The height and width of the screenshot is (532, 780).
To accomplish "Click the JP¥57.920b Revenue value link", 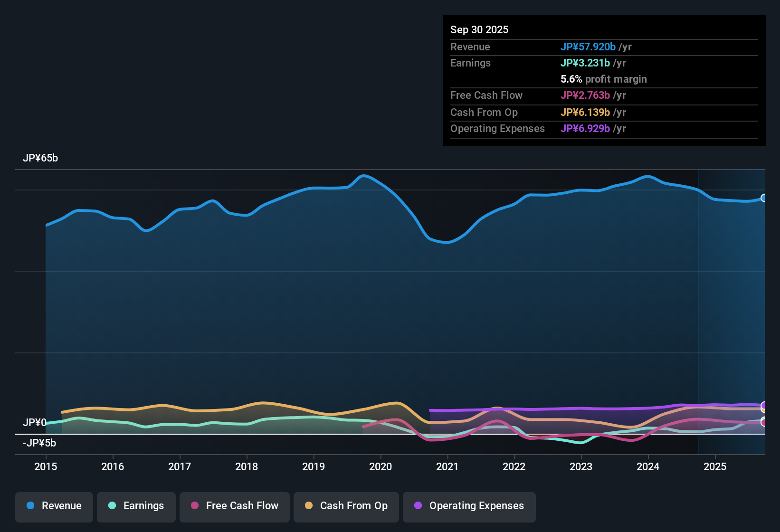I will tap(589, 47).
